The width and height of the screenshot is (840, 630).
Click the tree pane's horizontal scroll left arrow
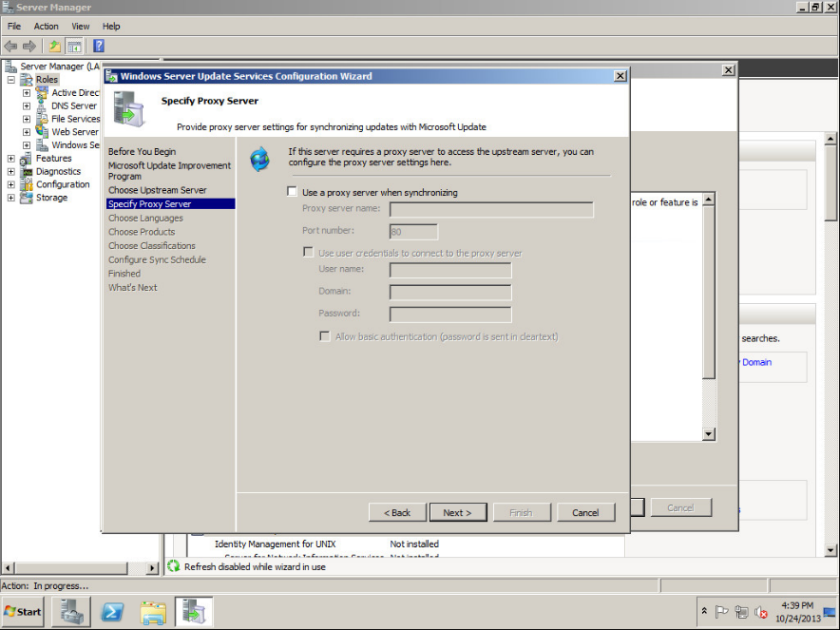[8, 568]
